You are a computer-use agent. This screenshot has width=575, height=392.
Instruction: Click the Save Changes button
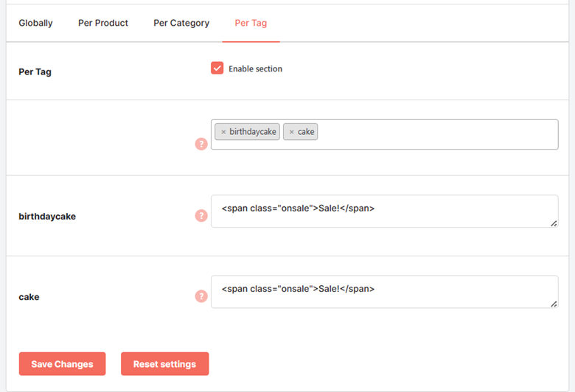[63, 364]
